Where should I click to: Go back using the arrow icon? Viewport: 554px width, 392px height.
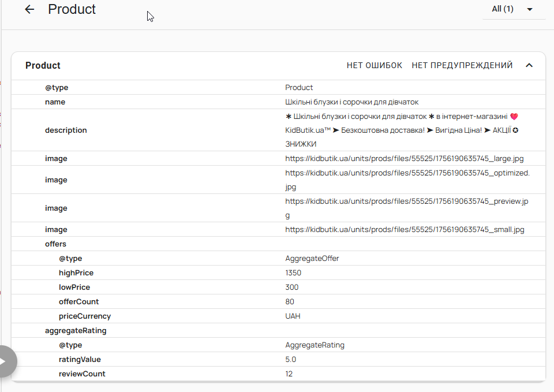[x=29, y=9]
